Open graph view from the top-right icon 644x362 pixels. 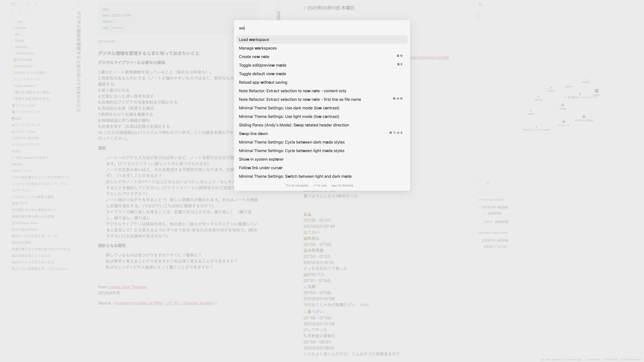tap(480, 4)
